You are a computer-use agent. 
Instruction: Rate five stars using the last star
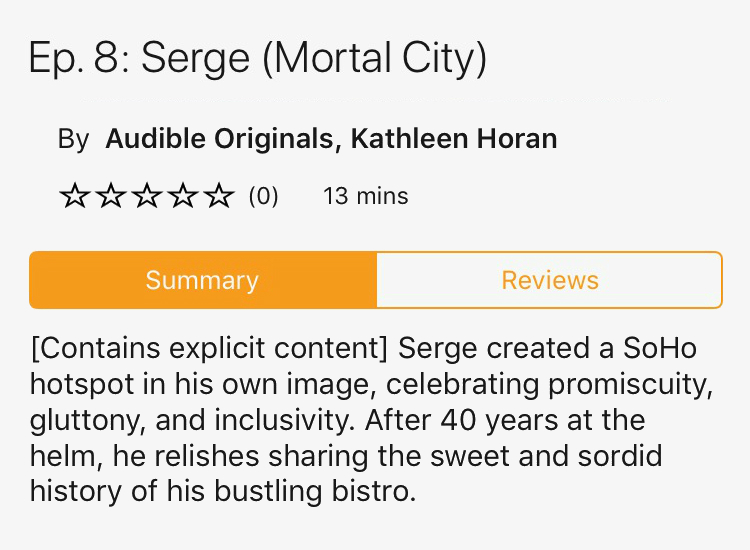click(x=218, y=197)
